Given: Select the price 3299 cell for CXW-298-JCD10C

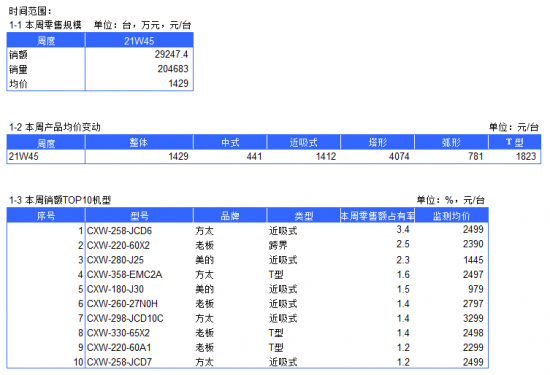Looking at the screenshot, I should click(451, 318).
